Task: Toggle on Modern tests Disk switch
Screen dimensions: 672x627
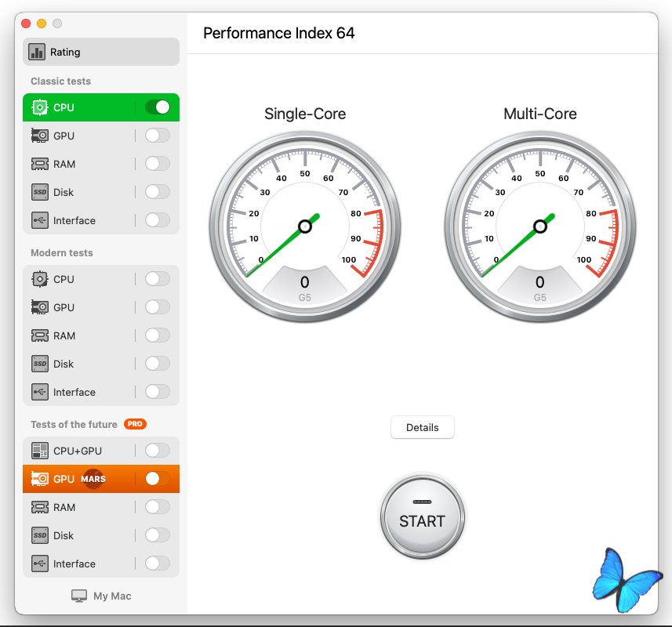Action: (x=158, y=364)
